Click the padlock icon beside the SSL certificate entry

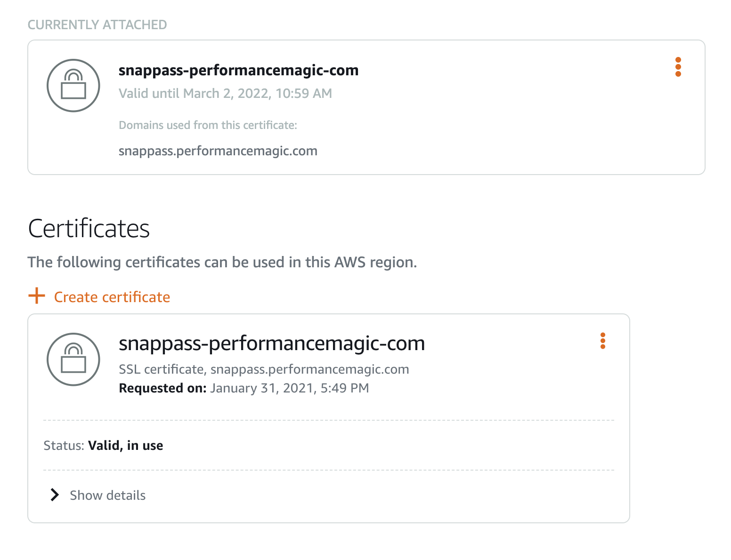point(73,359)
